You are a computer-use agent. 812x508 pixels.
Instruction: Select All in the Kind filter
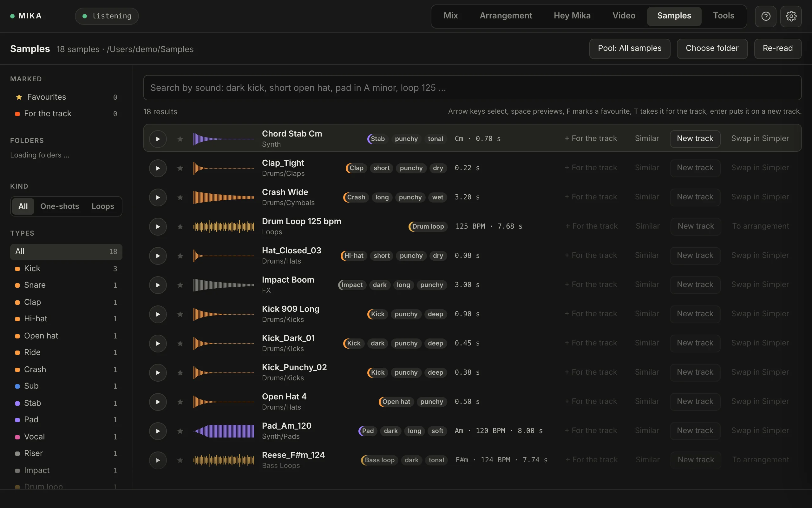coord(23,206)
